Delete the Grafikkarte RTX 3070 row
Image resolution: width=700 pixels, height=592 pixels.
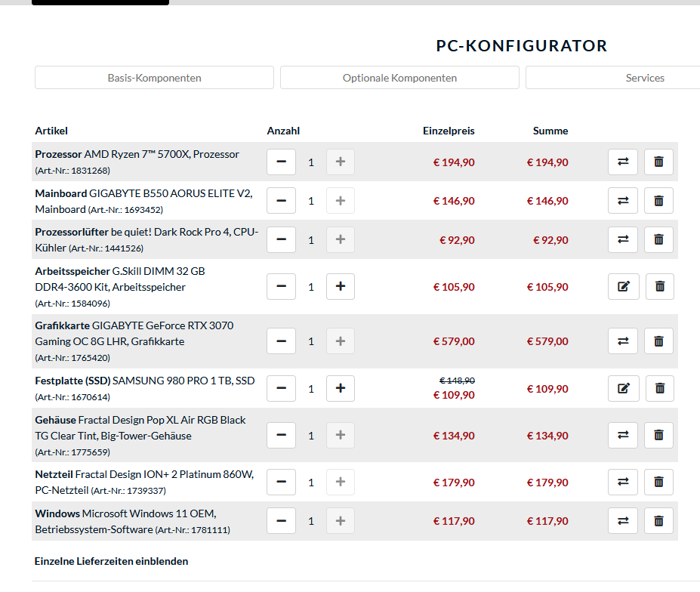click(x=658, y=341)
